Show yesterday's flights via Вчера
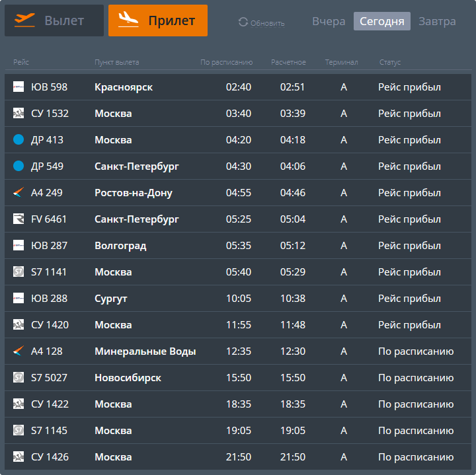This screenshot has height=475, width=476. 329,21
